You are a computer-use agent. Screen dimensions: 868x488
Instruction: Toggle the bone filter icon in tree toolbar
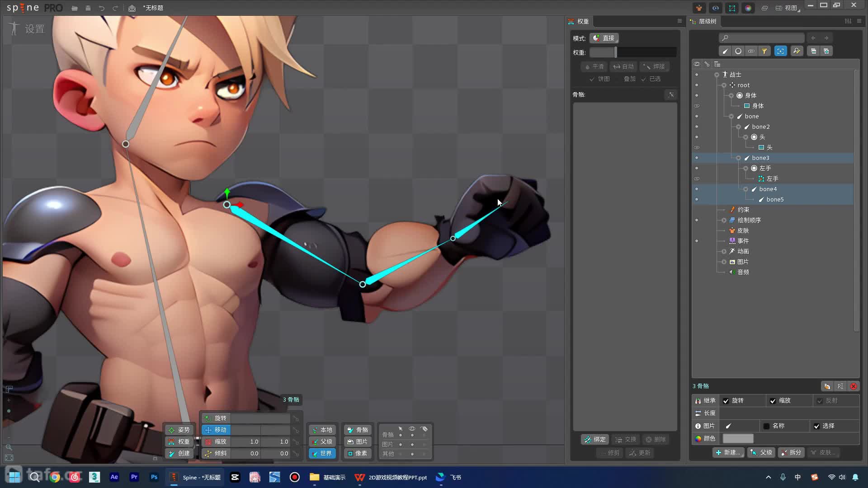pos(725,51)
